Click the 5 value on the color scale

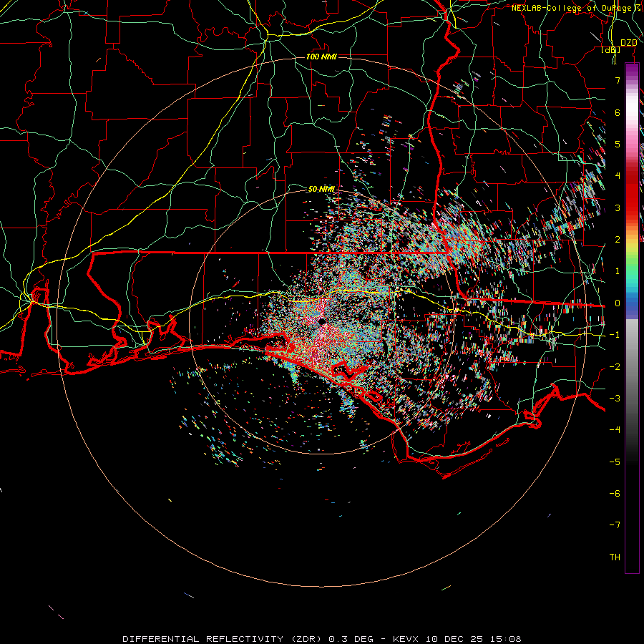(x=618, y=144)
